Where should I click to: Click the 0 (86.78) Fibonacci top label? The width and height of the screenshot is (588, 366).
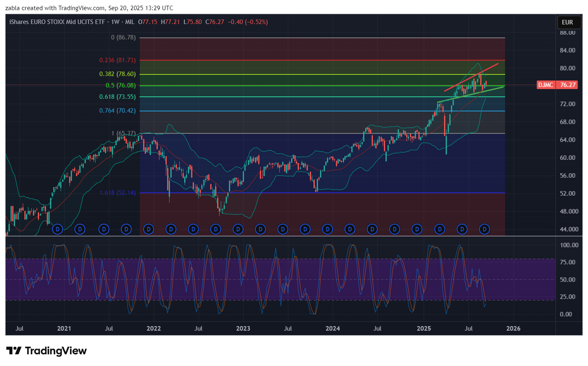(123, 37)
